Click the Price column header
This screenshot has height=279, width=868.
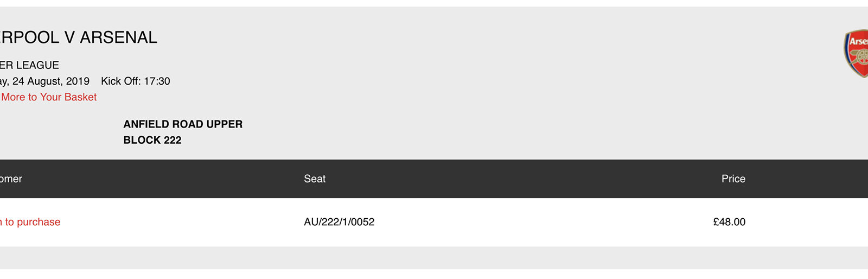coord(733,179)
